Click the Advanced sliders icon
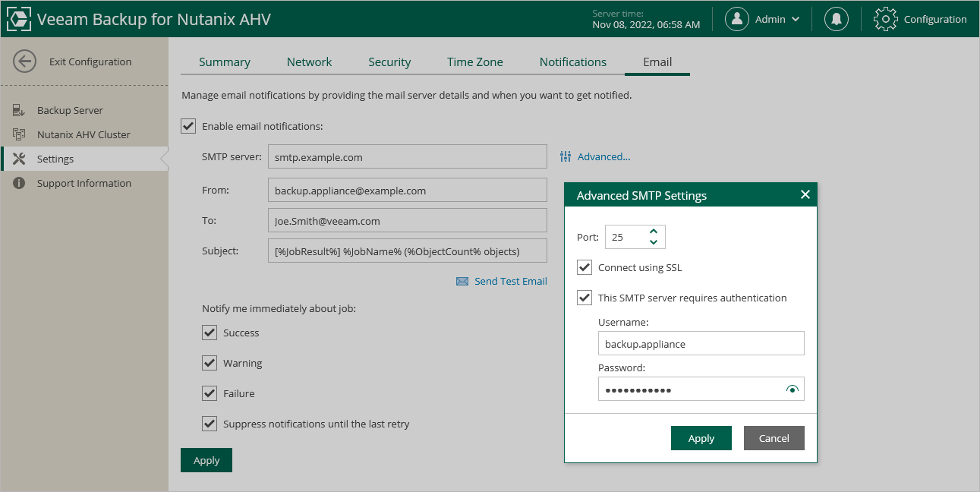 pyautogui.click(x=566, y=156)
